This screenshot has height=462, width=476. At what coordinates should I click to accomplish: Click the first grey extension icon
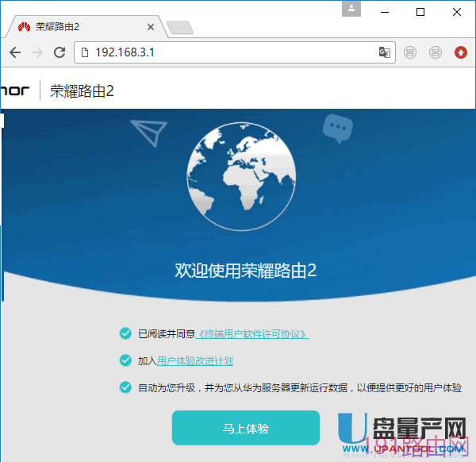pos(410,52)
